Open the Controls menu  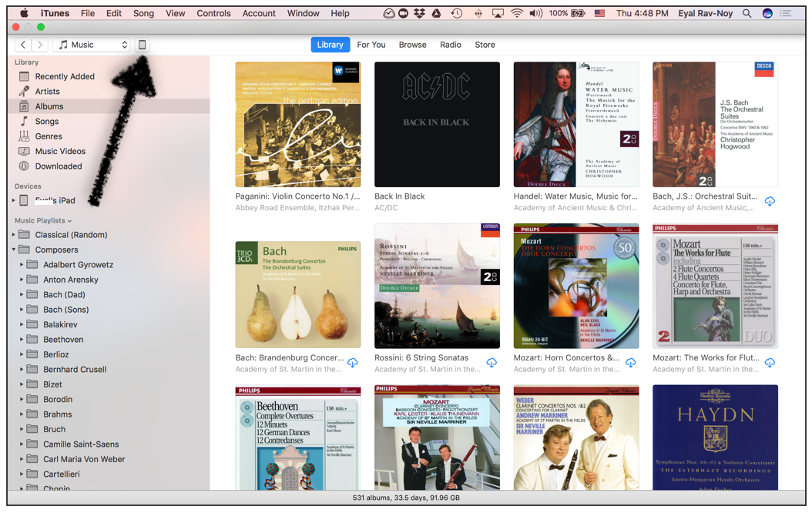[213, 13]
